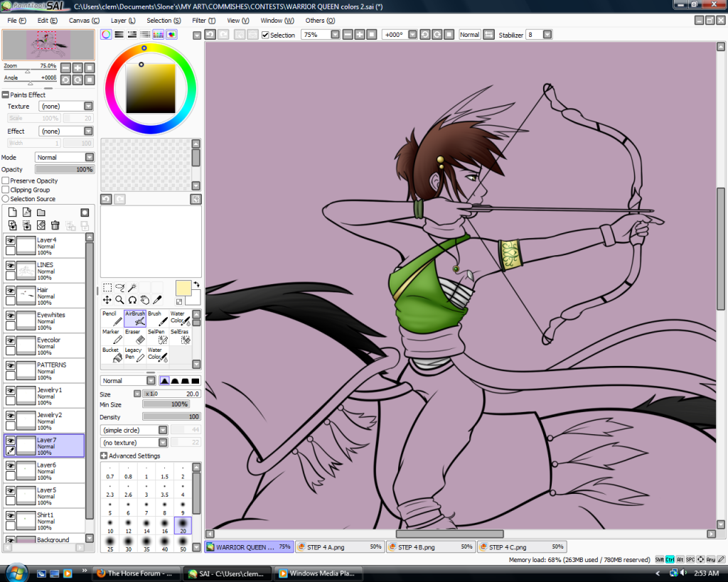Screen dimensions: 728x582
Task: Adjust the brush Density slider
Action: click(x=171, y=416)
